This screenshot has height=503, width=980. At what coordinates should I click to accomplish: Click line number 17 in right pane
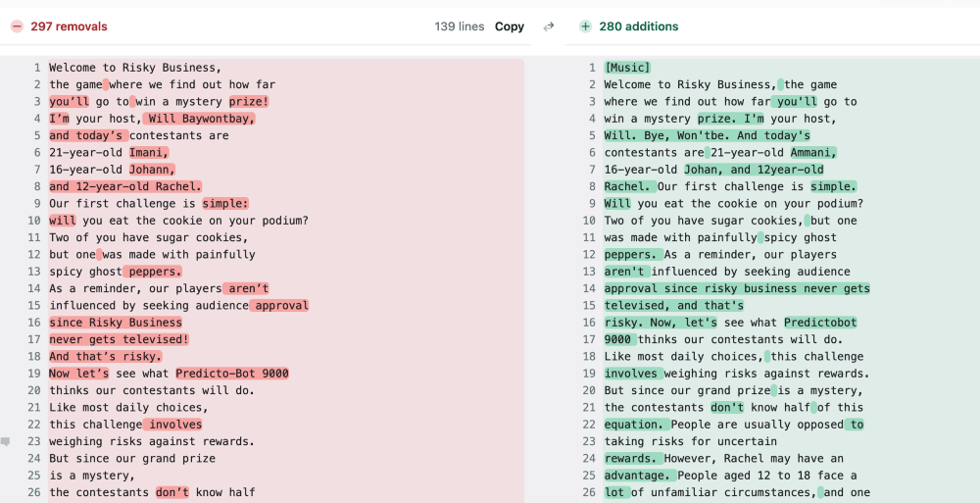[x=589, y=340]
